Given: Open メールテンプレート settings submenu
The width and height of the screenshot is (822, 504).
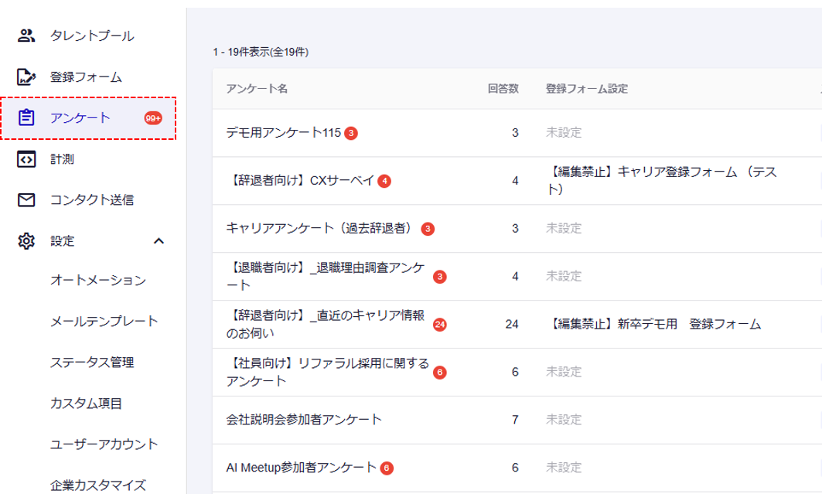Looking at the screenshot, I should (104, 321).
